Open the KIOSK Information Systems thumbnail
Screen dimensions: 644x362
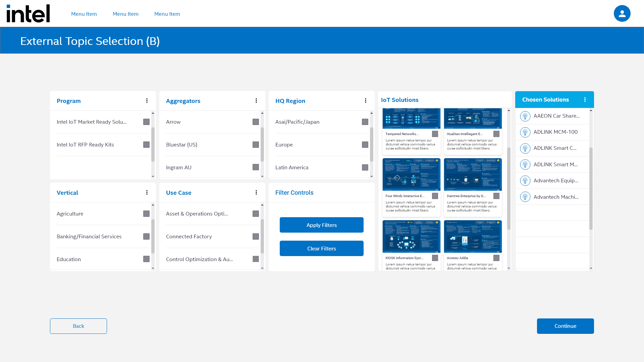411,236
